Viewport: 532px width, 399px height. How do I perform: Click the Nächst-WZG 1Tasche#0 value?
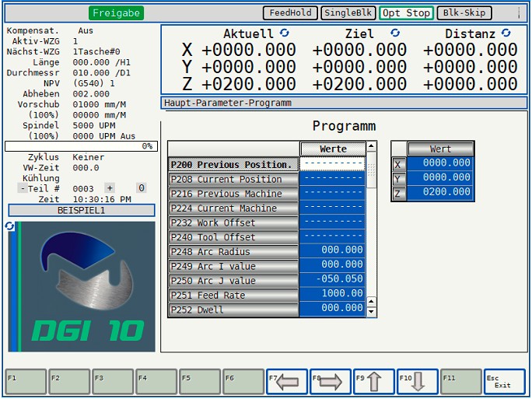pos(96,51)
